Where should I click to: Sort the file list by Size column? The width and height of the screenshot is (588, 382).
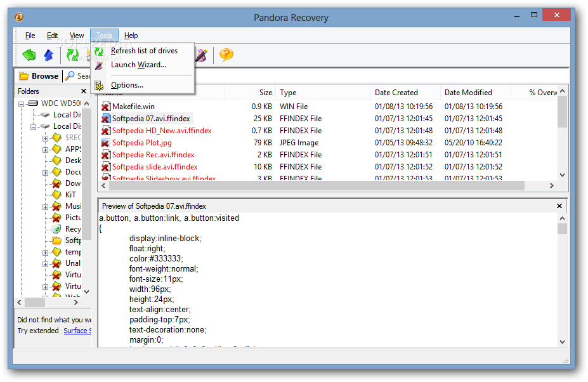(250, 93)
